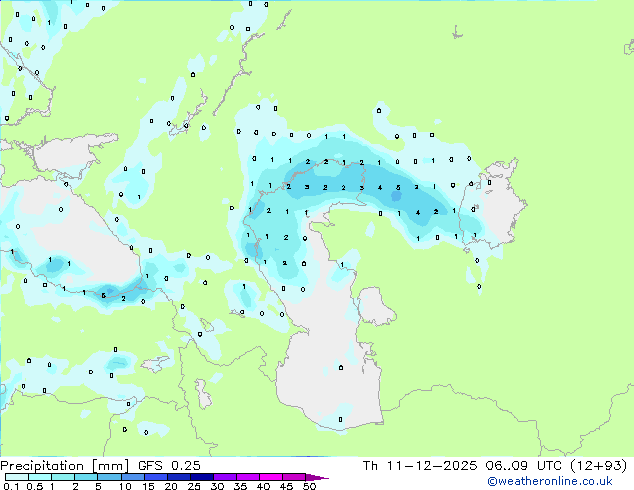634x490 pixels.
Task: Pick the 45–50 mm legend swatch
Action: pyautogui.click(x=294, y=477)
